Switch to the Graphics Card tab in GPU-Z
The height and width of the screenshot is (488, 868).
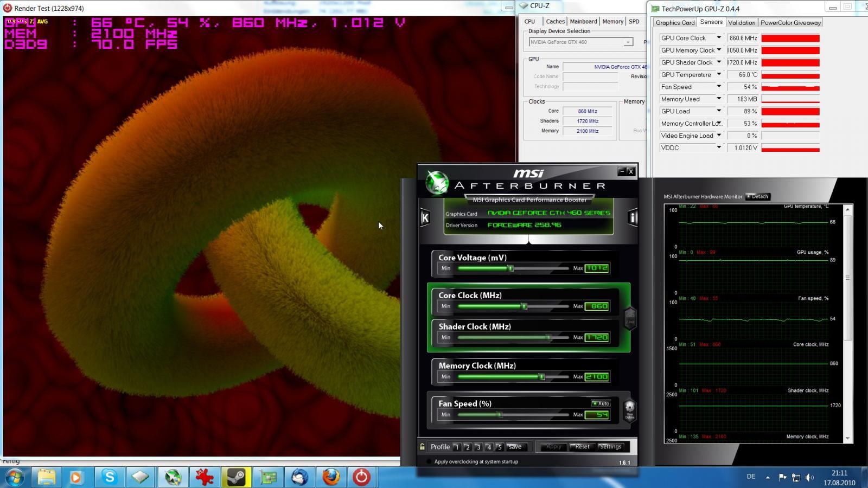coord(675,23)
